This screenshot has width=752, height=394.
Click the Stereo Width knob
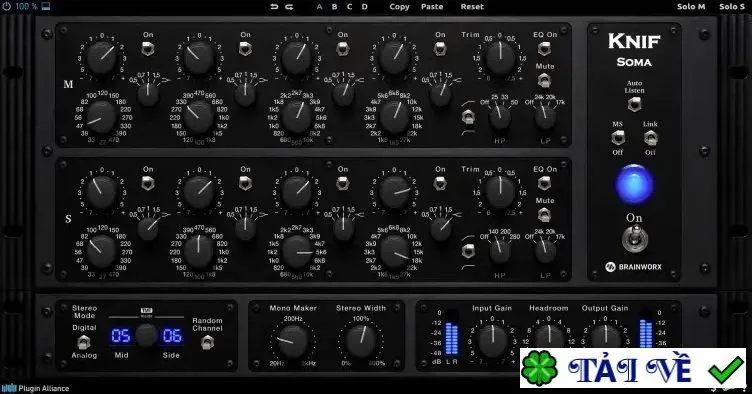click(361, 341)
